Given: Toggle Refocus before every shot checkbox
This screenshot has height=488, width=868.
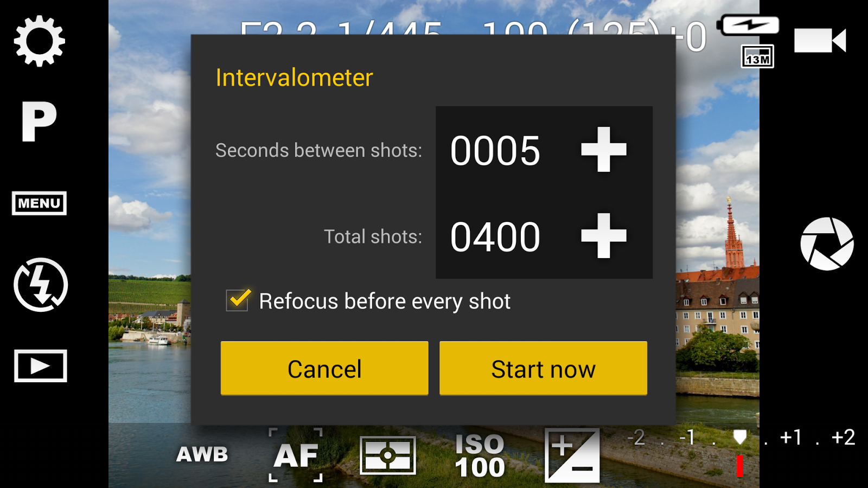Looking at the screenshot, I should tap(238, 300).
